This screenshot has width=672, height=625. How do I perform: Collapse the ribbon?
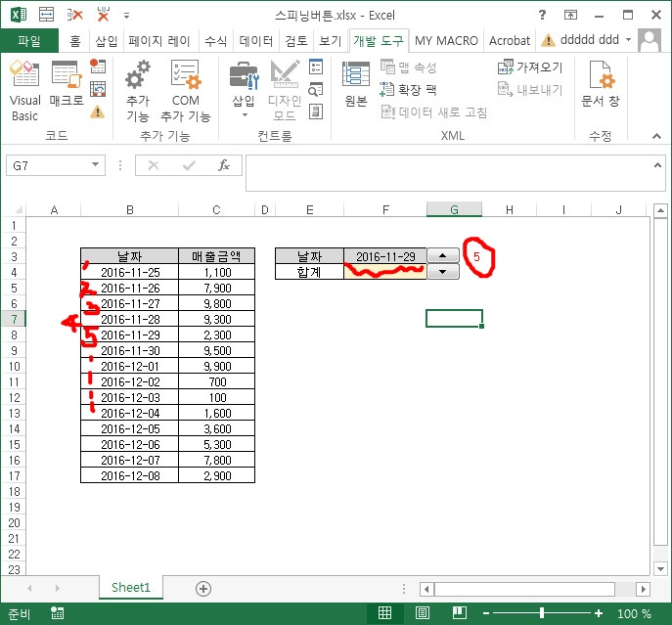click(656, 136)
